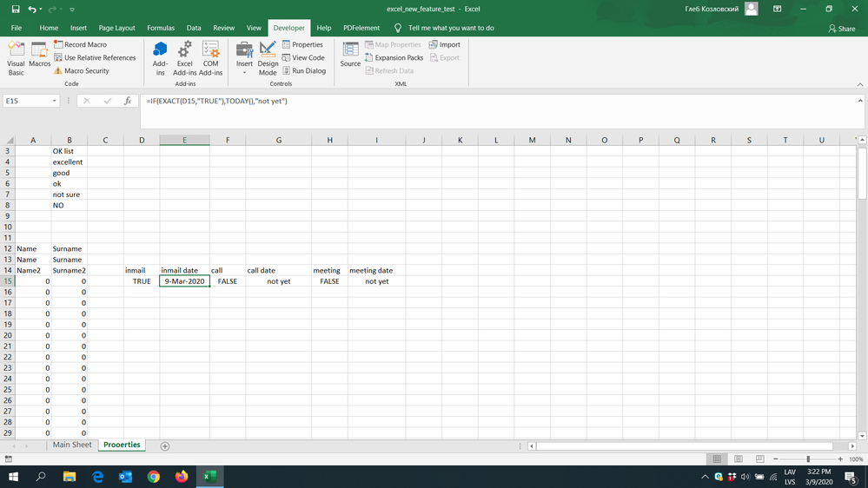Click Import XML data

coord(445,44)
